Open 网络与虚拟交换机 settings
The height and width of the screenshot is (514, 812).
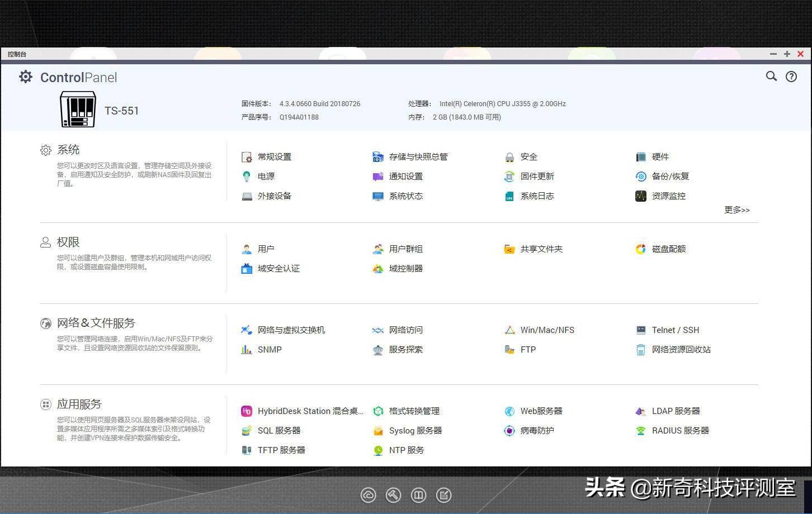coord(292,330)
